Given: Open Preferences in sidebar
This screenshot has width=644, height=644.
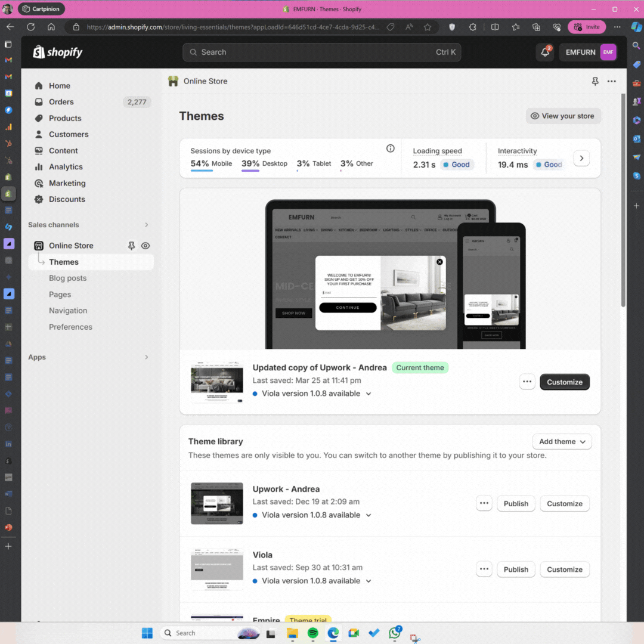Looking at the screenshot, I should click(x=70, y=327).
